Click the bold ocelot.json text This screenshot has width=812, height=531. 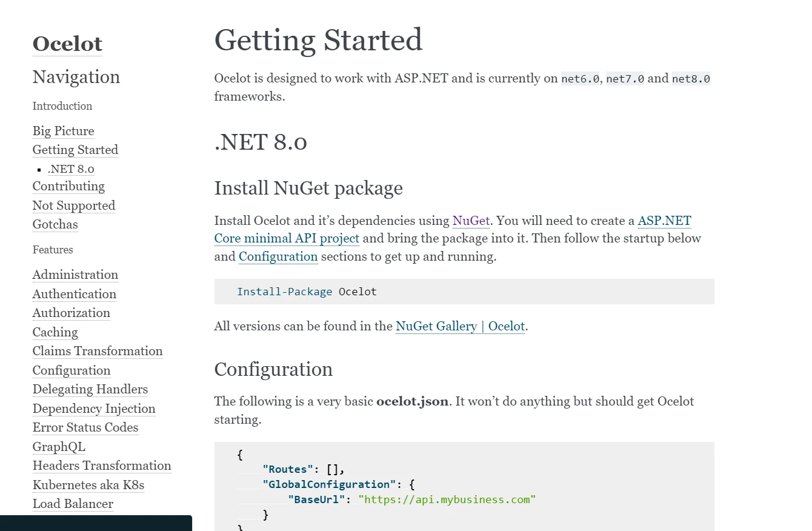[412, 401]
